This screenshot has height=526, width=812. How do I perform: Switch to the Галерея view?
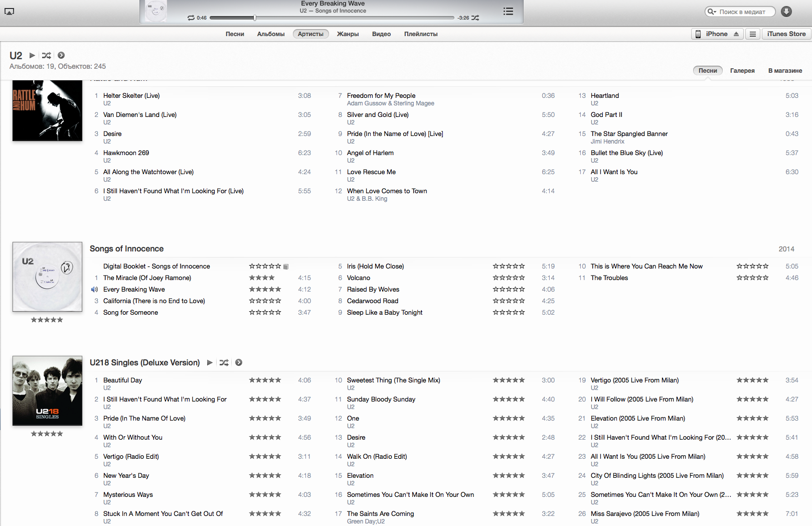[742, 71]
